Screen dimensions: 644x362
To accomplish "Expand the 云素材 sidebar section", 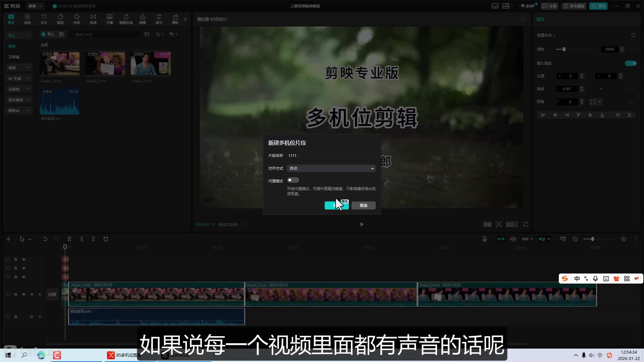I will click(x=19, y=89).
